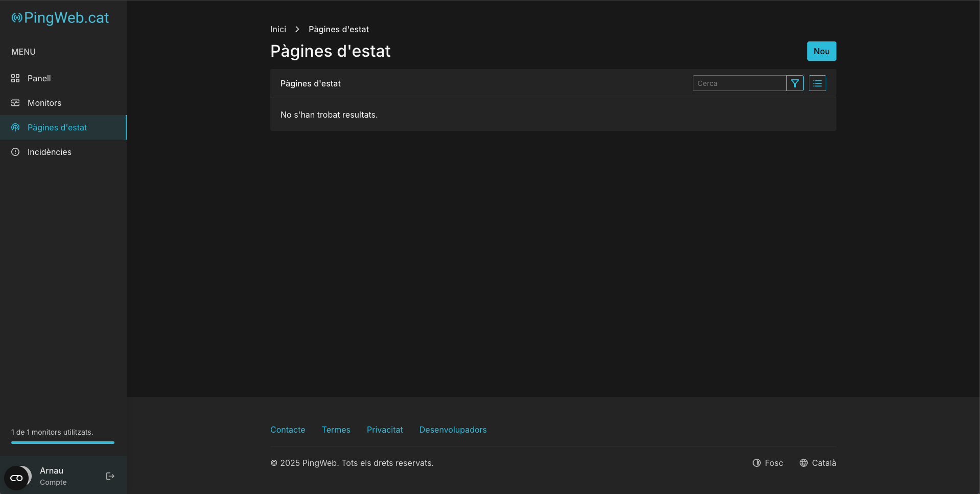Click the logout icon next to Arnau
Screen dimensions: 980x494
(110, 476)
